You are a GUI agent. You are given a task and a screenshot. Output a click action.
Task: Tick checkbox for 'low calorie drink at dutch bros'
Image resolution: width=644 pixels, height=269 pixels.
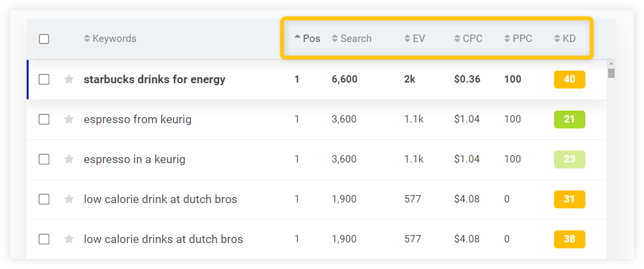(x=44, y=199)
